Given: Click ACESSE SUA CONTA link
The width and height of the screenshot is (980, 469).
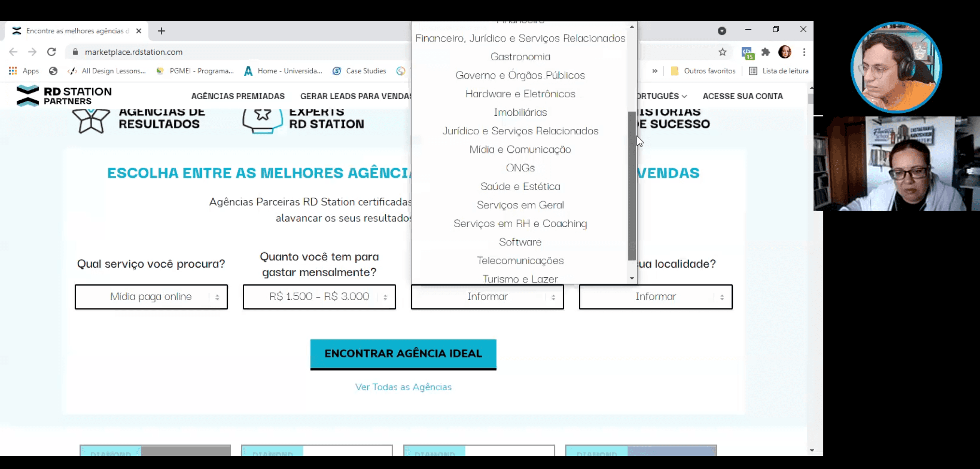Looking at the screenshot, I should pos(743,96).
